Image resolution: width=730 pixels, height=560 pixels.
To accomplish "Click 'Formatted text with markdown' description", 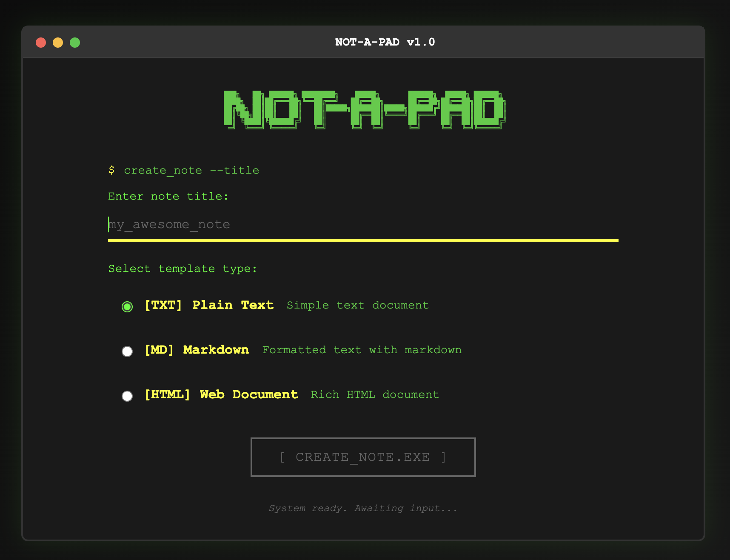I will click(362, 350).
